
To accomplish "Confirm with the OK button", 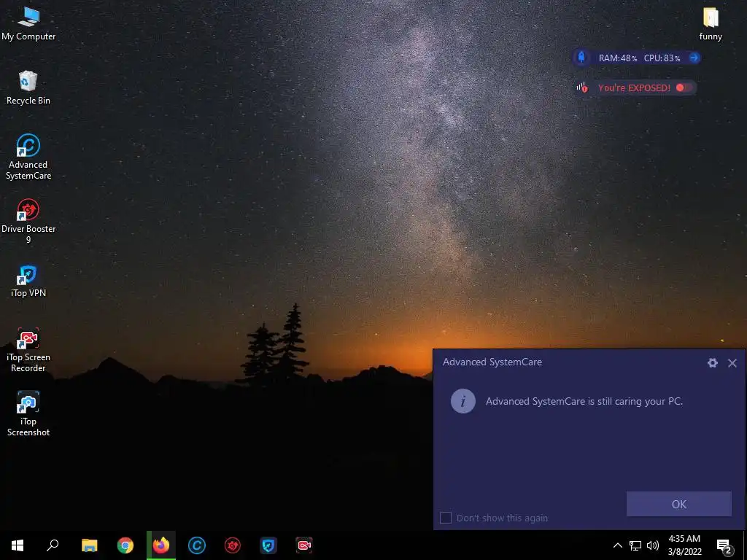I will click(x=679, y=504).
